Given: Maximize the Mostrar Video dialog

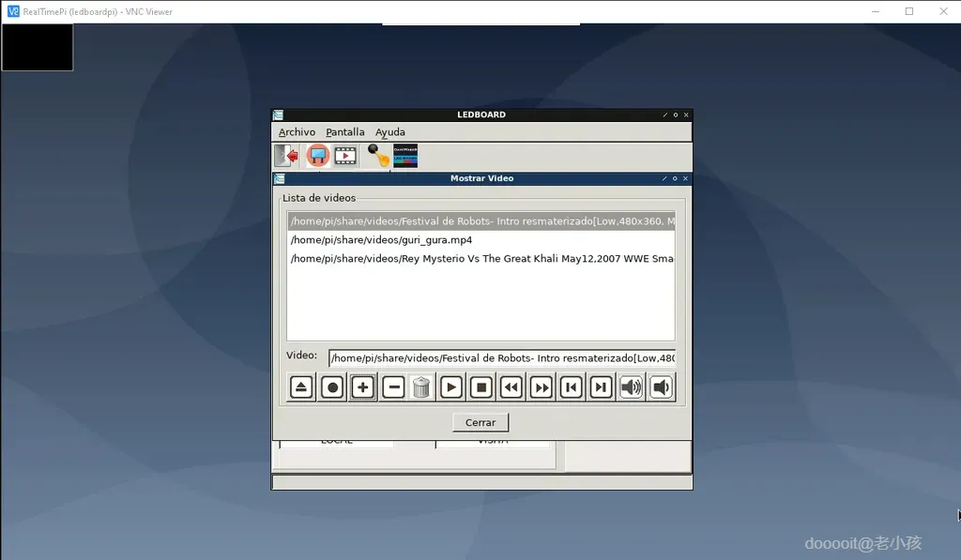Looking at the screenshot, I should tap(675, 178).
